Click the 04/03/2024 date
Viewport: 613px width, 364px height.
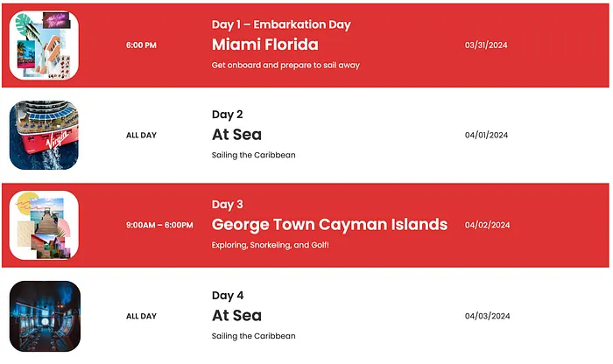[487, 316]
